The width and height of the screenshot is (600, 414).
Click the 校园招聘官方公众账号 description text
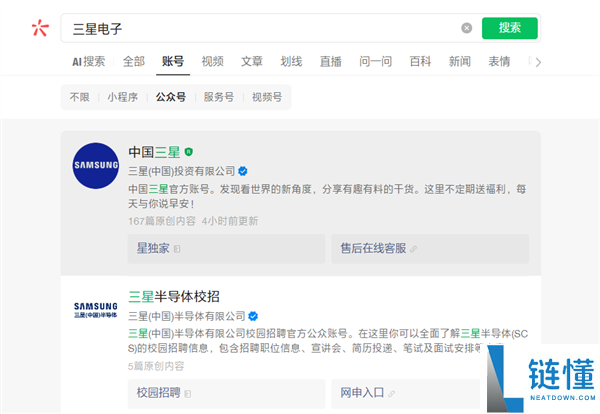coord(327,341)
